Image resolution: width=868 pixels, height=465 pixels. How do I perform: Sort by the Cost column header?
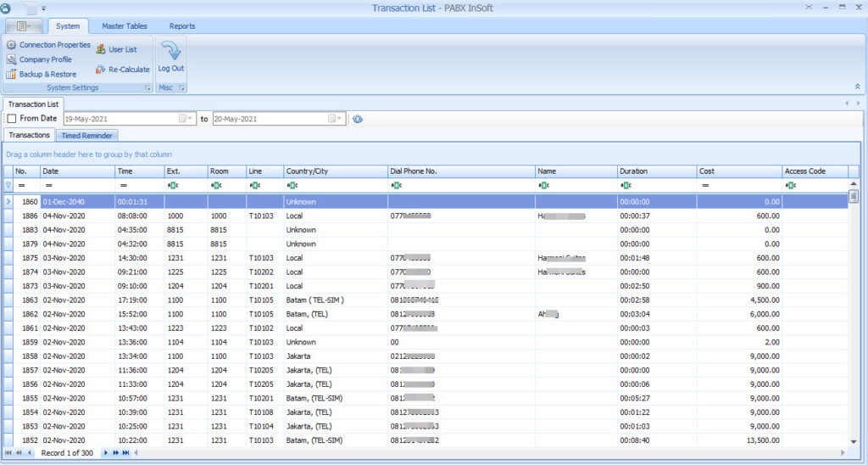[738, 171]
